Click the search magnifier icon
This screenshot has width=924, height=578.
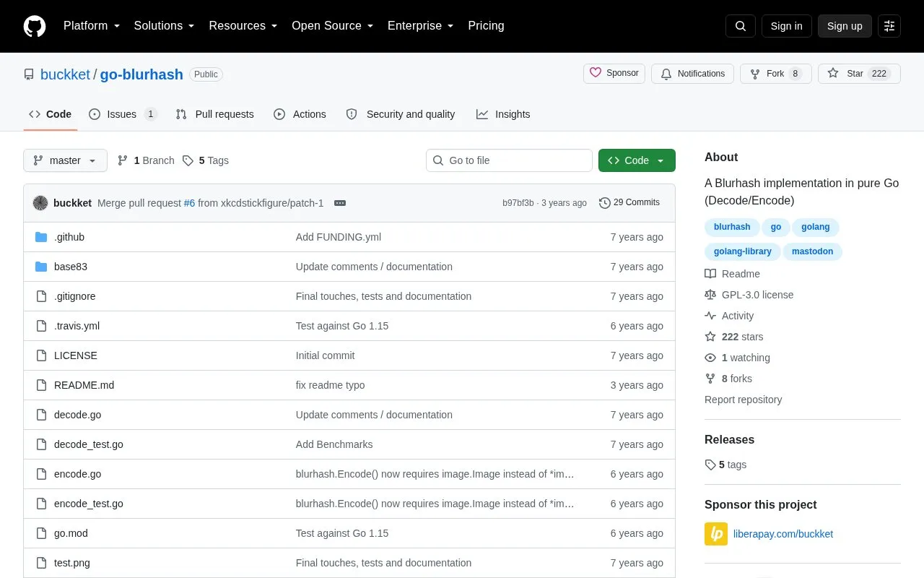[x=741, y=26]
